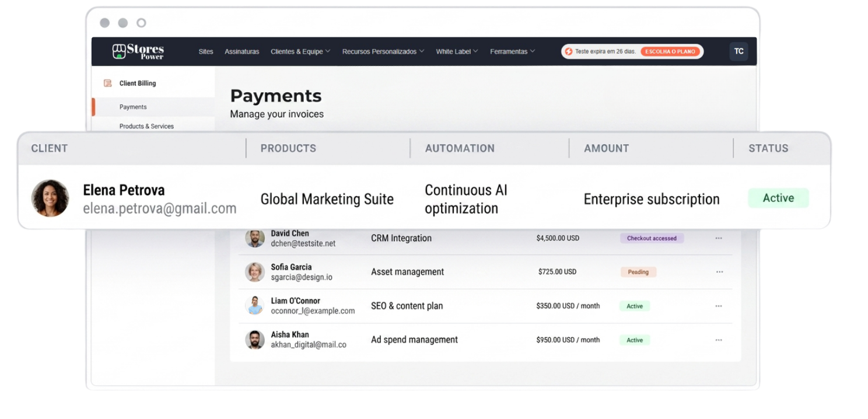Open more options for Sofia Garcia row
Viewport: 868px width, 419px height.
719,272
